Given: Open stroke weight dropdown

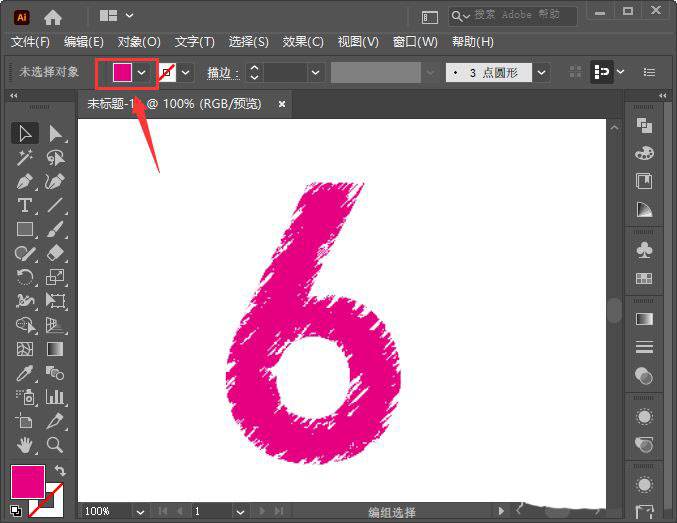Looking at the screenshot, I should tap(316, 73).
